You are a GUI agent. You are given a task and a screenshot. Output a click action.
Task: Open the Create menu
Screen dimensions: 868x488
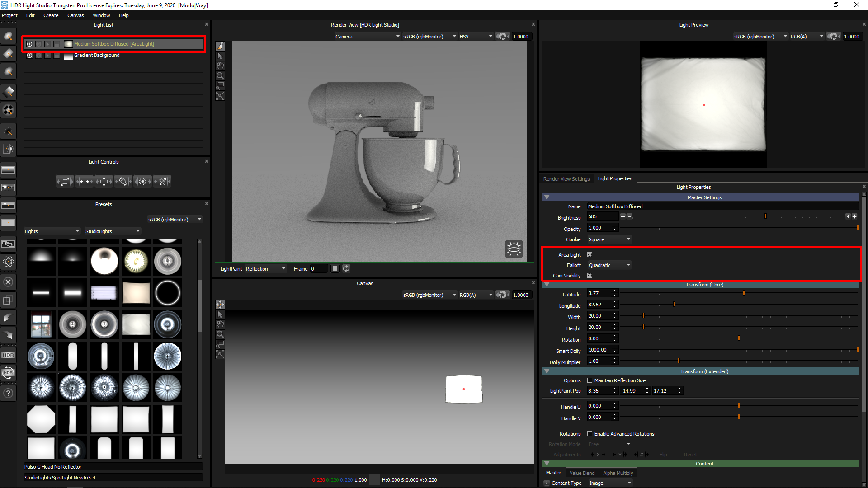(51, 15)
